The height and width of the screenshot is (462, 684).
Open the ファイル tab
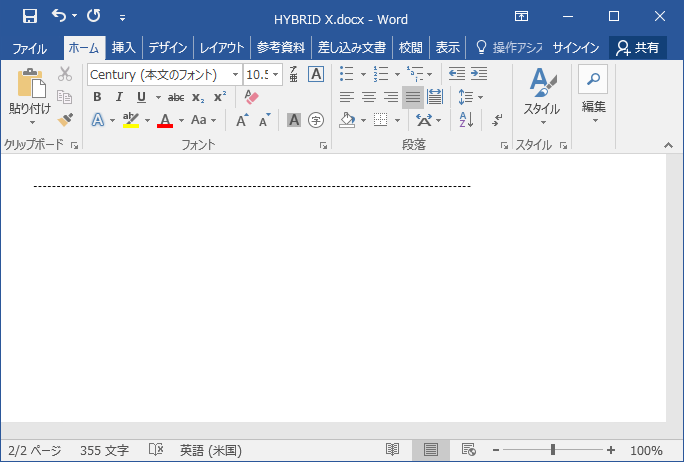29,48
